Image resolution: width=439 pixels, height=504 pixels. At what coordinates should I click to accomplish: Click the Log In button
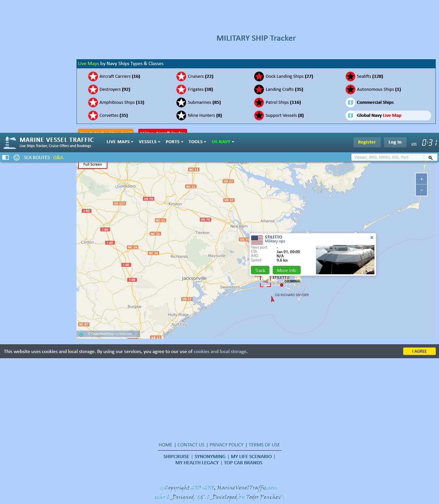pos(395,142)
